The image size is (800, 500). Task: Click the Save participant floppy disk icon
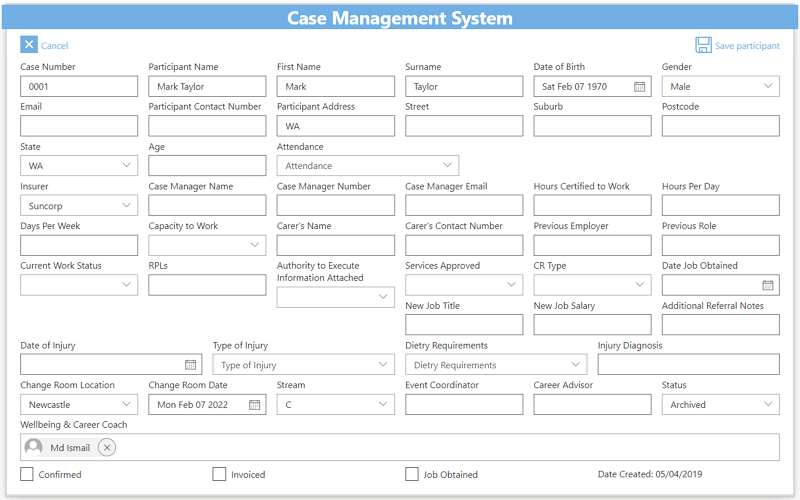tap(703, 45)
